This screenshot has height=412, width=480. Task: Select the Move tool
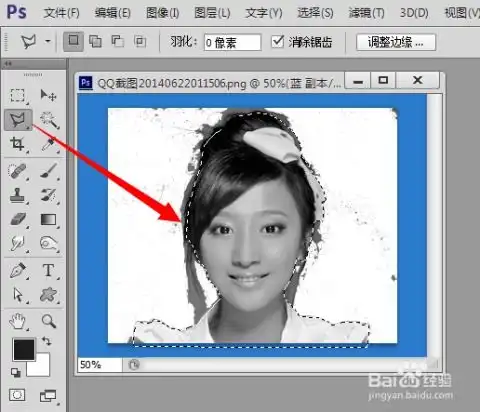tap(48, 96)
